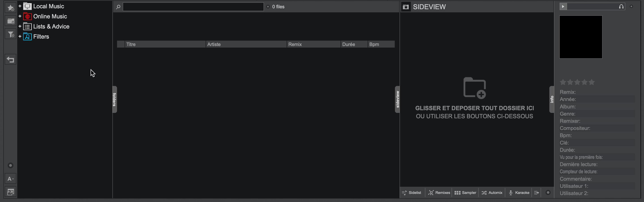The height and width of the screenshot is (202, 644).
Task: Click the add favorite folder star icon
Action: 11,8
